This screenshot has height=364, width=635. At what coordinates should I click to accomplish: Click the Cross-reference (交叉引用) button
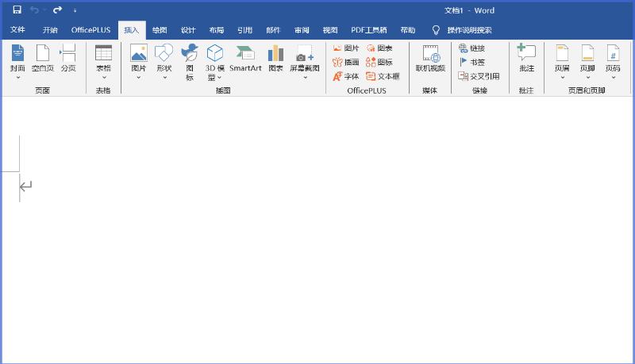pos(479,76)
